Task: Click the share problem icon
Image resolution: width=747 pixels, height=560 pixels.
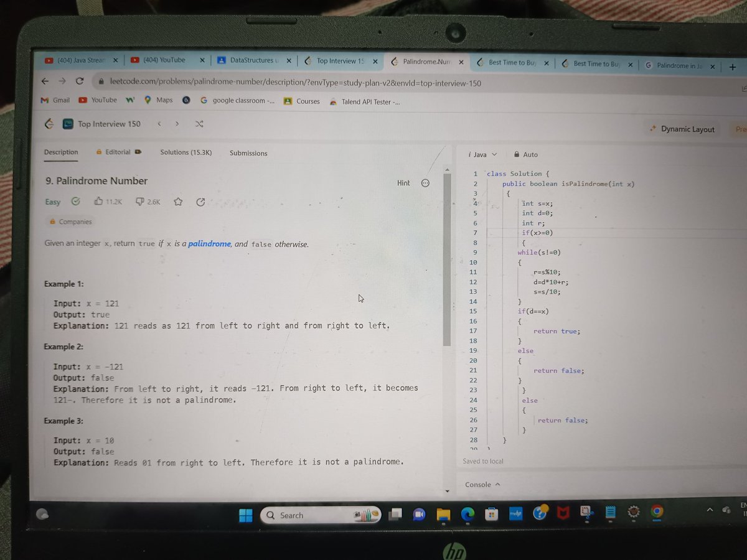Action: (200, 202)
